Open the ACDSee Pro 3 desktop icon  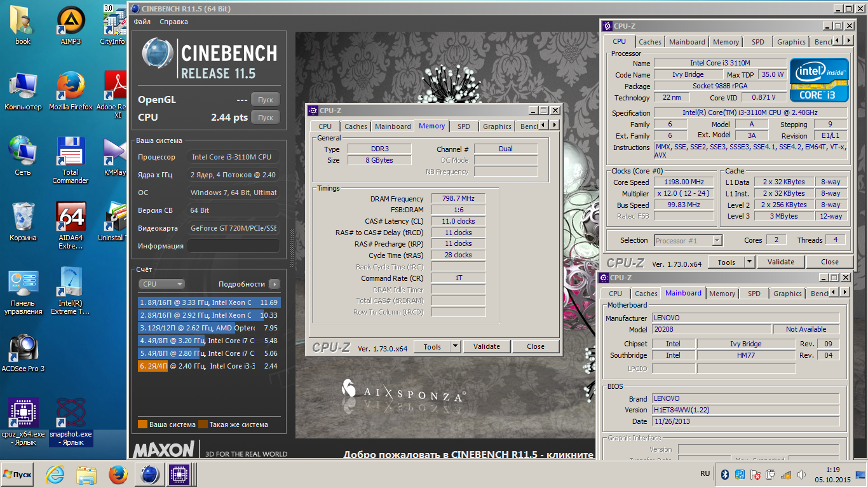pyautogui.click(x=23, y=353)
